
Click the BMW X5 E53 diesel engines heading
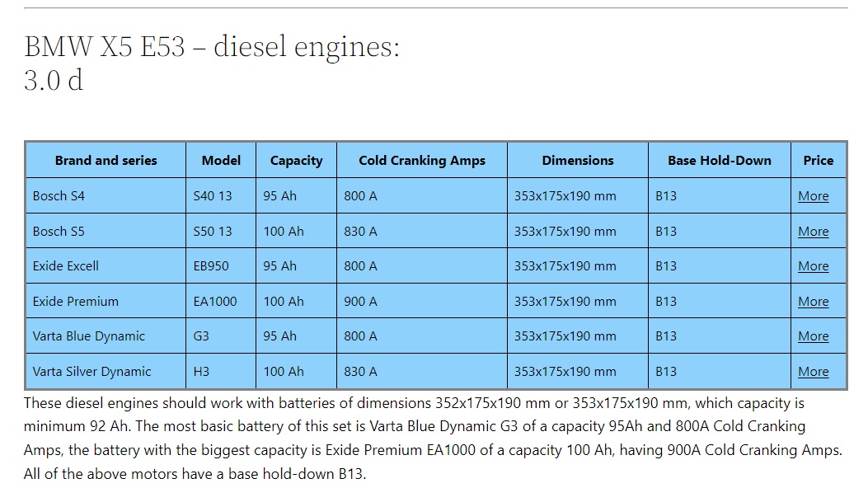point(212,63)
